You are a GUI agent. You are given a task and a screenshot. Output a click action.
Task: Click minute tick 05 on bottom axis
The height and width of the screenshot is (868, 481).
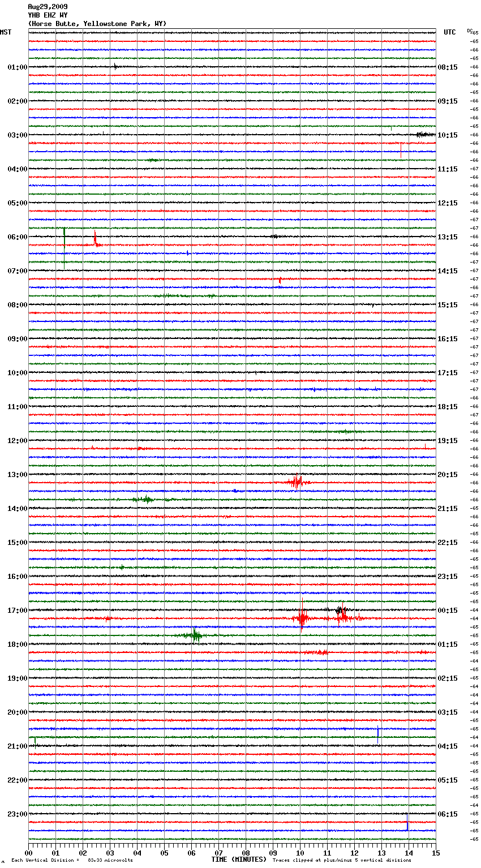(164, 853)
